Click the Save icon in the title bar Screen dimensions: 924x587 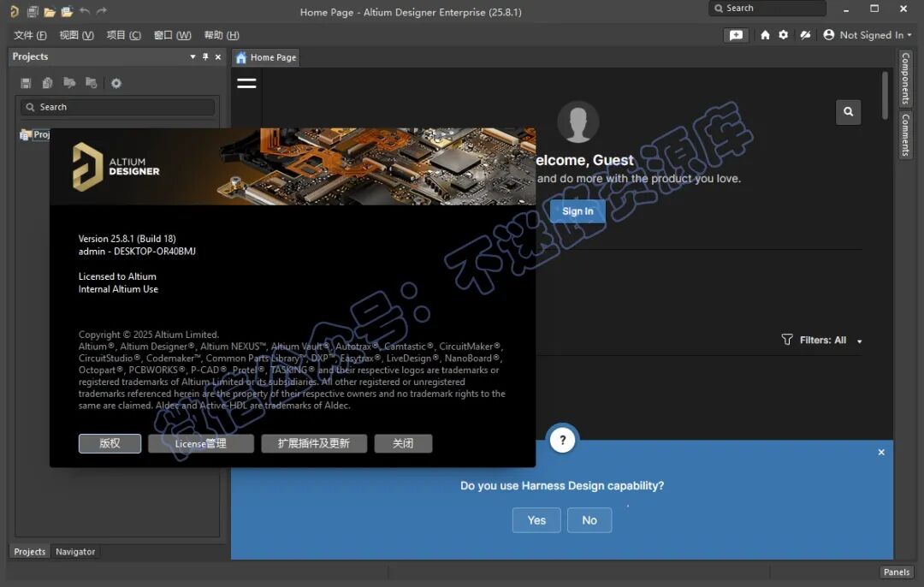point(33,11)
